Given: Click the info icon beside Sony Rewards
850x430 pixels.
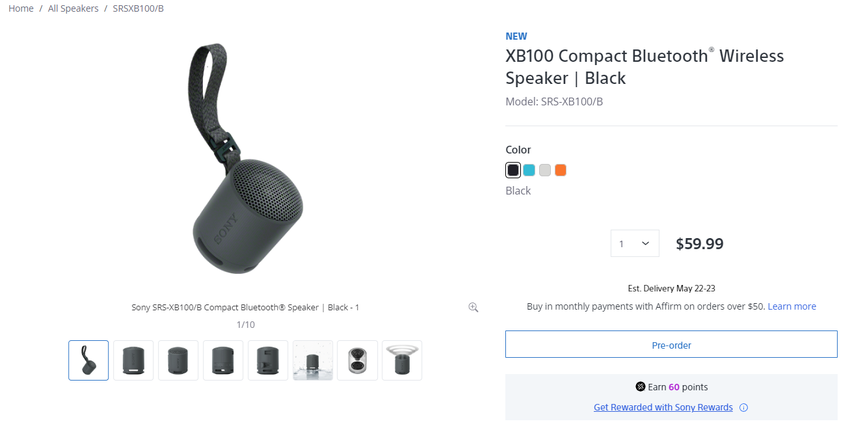Looking at the screenshot, I should pos(743,408).
